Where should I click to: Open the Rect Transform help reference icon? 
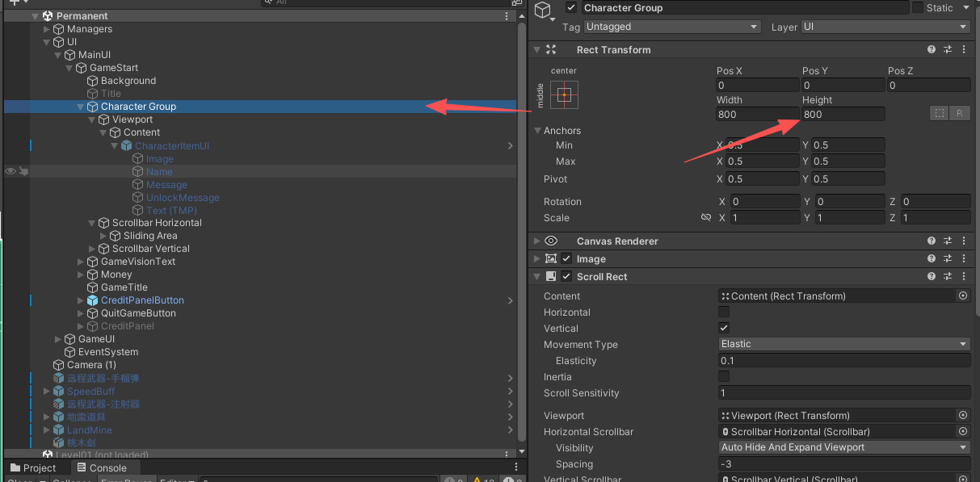(932, 50)
